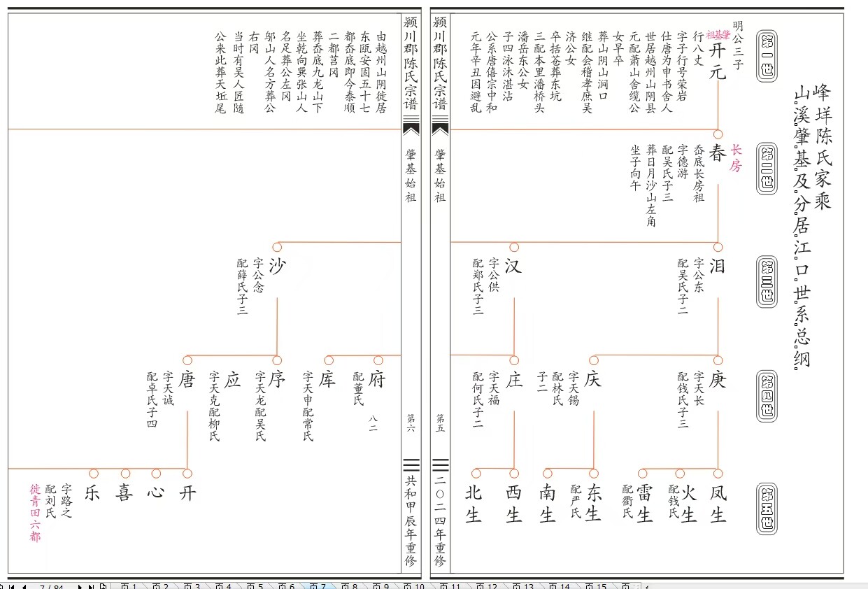Switch to page tab 页 8

(x=349, y=586)
